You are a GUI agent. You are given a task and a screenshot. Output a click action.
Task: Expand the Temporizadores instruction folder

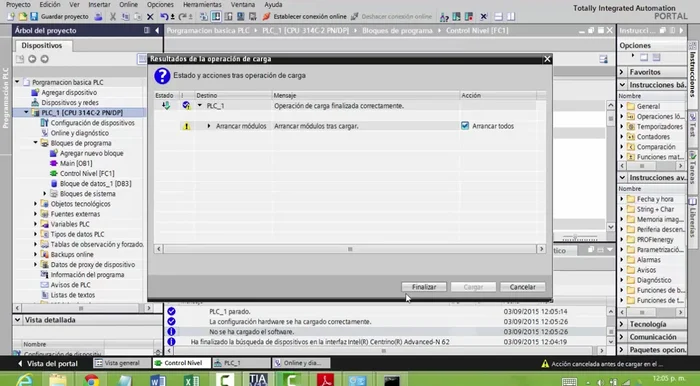[x=622, y=127]
